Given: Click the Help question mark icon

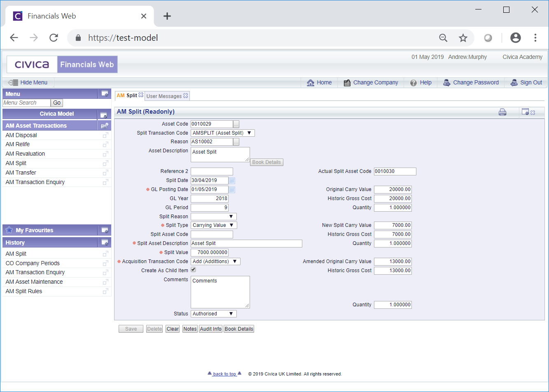Looking at the screenshot, I should click(414, 83).
